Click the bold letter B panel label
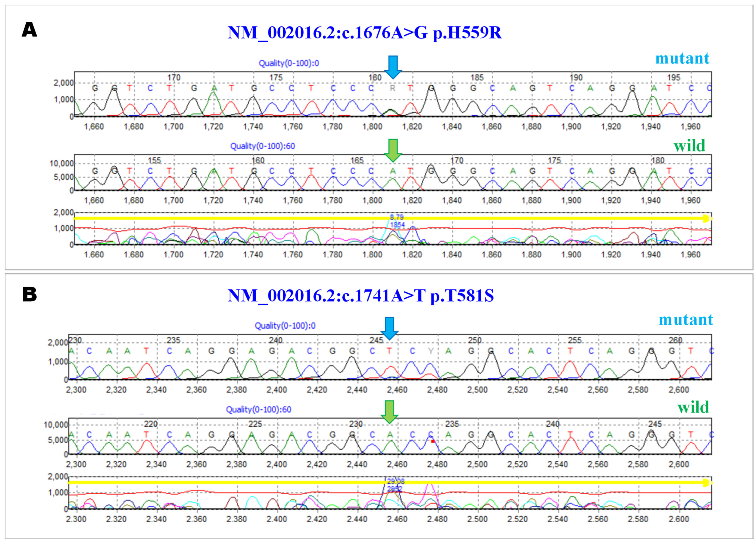Image resolution: width=756 pixels, height=543 pixels. (x=29, y=294)
